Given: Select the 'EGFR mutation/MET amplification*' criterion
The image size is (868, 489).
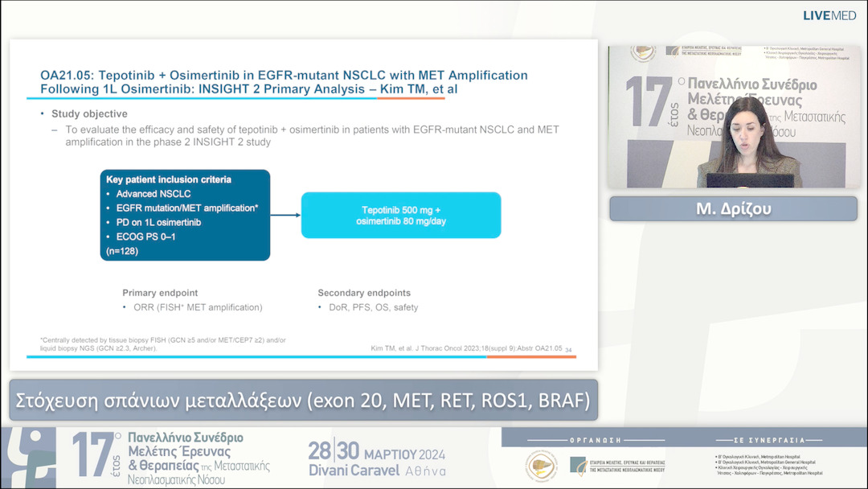Looking at the screenshot, I should click(187, 208).
